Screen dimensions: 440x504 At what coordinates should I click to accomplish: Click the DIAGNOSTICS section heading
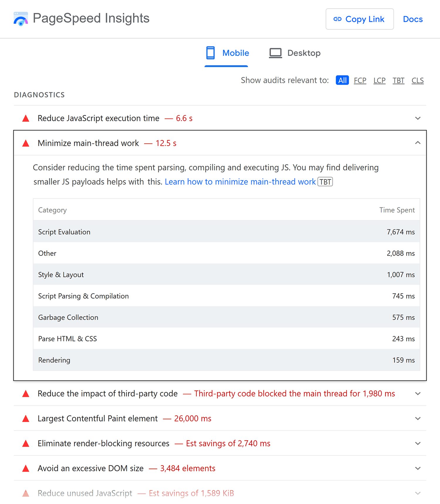[39, 95]
